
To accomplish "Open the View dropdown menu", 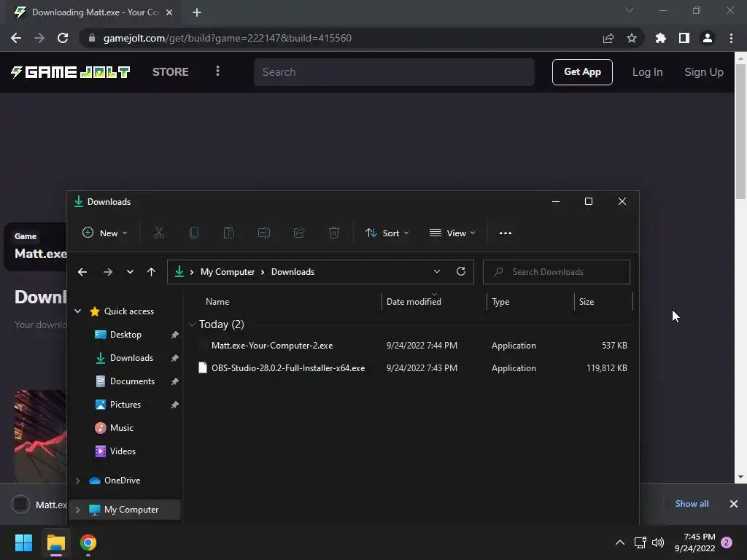I will pos(452,233).
